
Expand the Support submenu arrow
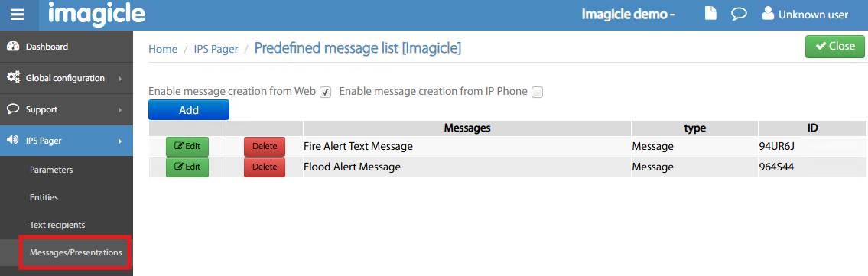click(x=120, y=110)
